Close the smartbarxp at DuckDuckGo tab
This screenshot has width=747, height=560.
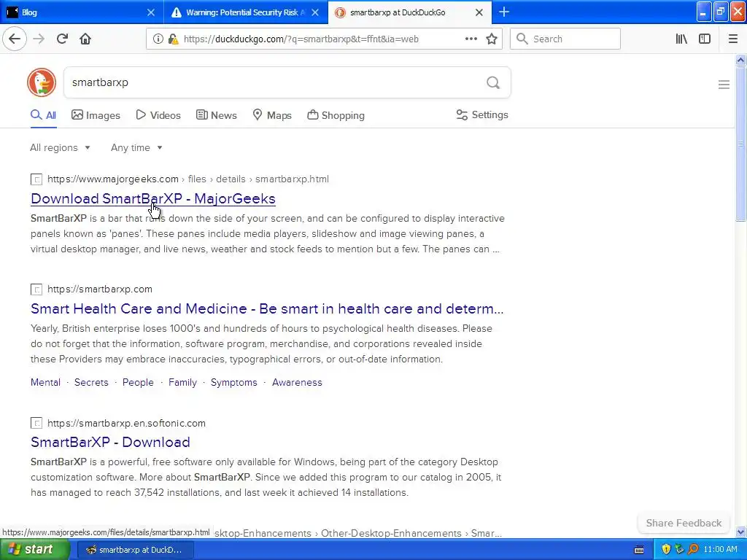pyautogui.click(x=479, y=12)
